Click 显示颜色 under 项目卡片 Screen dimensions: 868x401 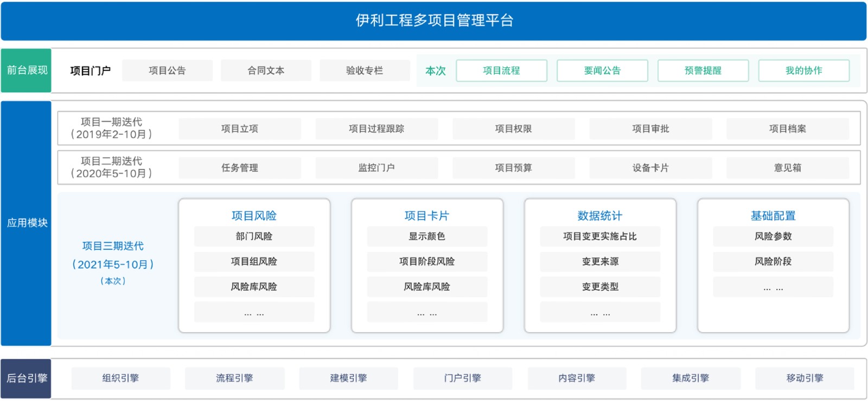tap(427, 236)
